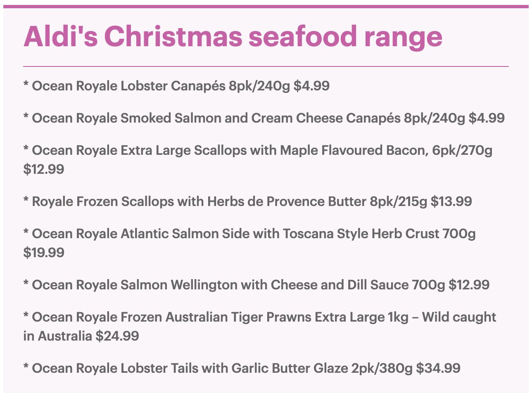Click the "Aldi's Christmas seafood range" heading

click(x=233, y=37)
